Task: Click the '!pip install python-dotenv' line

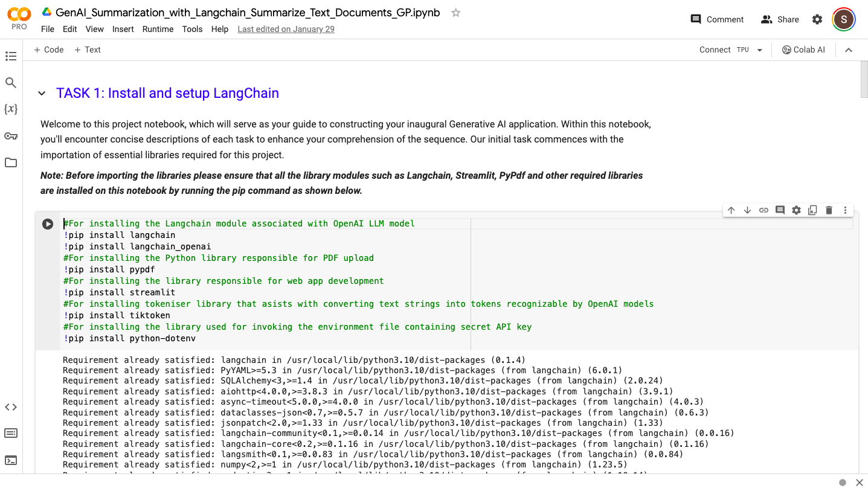Action: tap(129, 338)
